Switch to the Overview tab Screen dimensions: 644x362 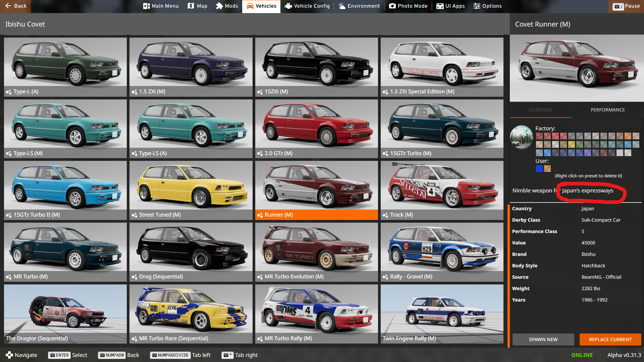[x=540, y=110]
